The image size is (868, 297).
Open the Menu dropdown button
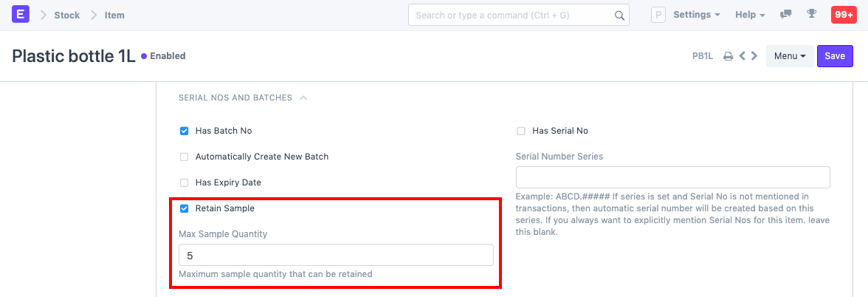coord(789,56)
